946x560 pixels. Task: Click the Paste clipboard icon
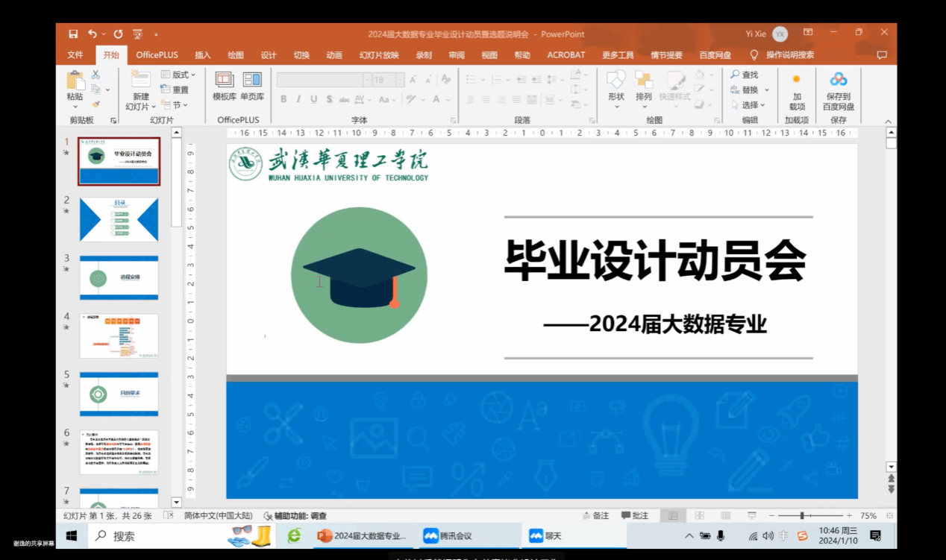coord(75,81)
